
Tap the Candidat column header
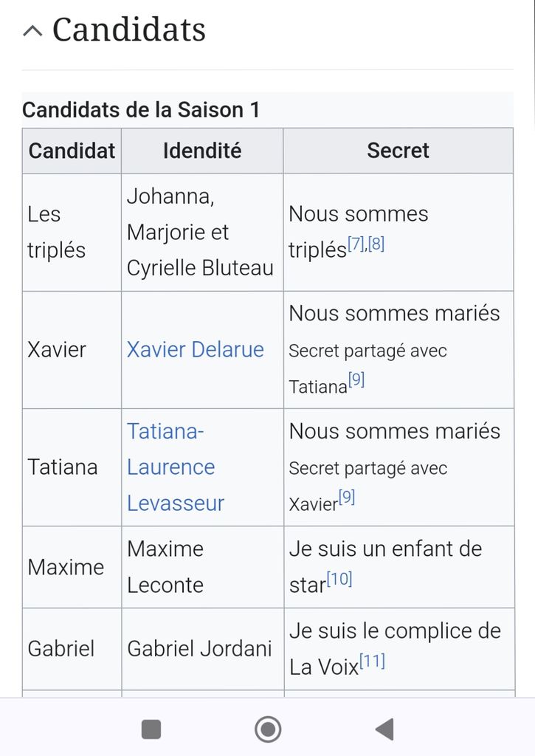(72, 151)
